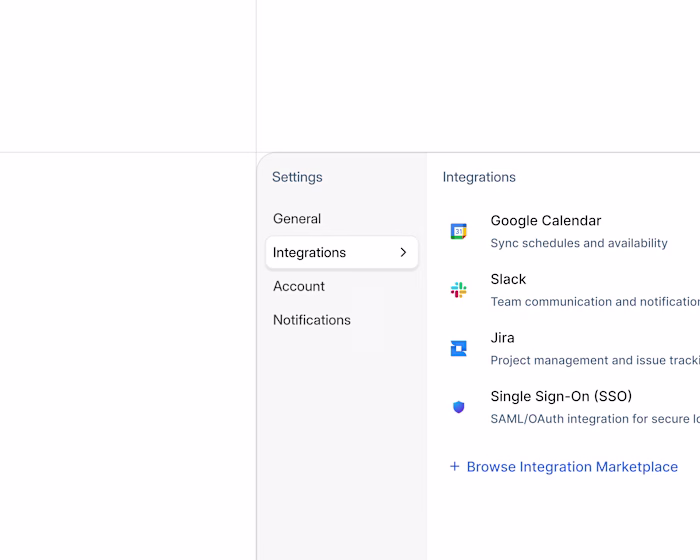Image resolution: width=700 pixels, height=560 pixels.
Task: Select the Google Calendar integration title
Action: point(546,221)
